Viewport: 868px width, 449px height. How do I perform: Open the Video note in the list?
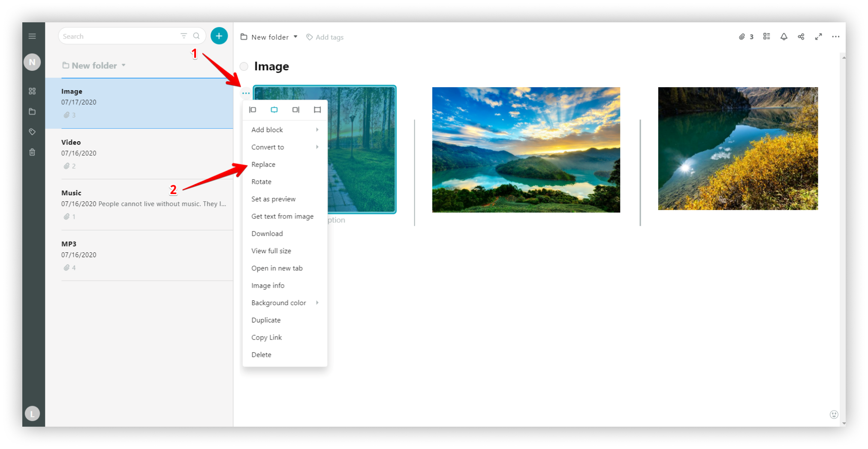point(139,154)
